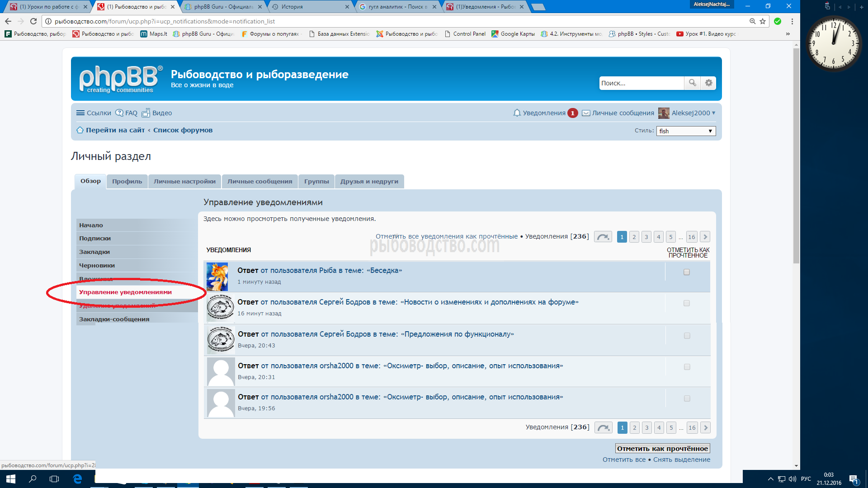This screenshot has height=488, width=868.
Task: Open the Стиль fish dropdown
Action: click(x=686, y=131)
